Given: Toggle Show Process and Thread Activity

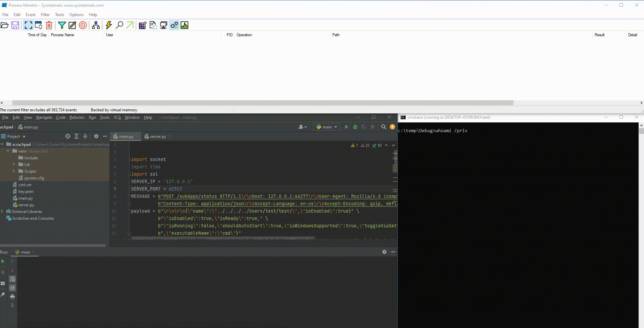Looking at the screenshot, I should pyautogui.click(x=174, y=25).
